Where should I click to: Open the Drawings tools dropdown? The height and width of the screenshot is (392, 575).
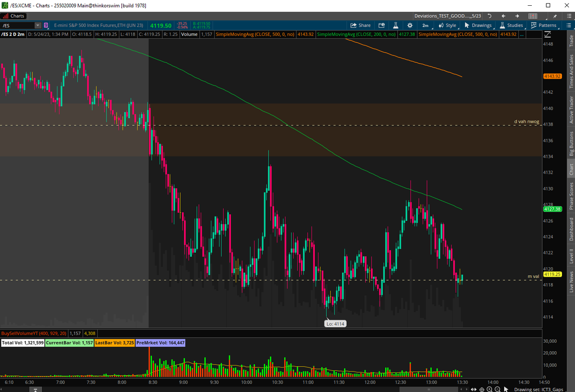[x=478, y=25]
